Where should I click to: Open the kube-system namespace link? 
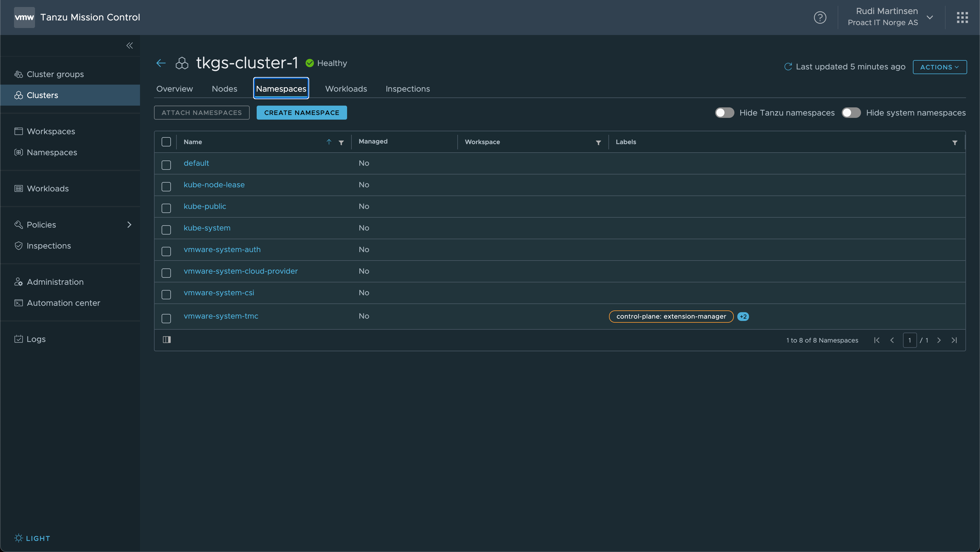[207, 228]
